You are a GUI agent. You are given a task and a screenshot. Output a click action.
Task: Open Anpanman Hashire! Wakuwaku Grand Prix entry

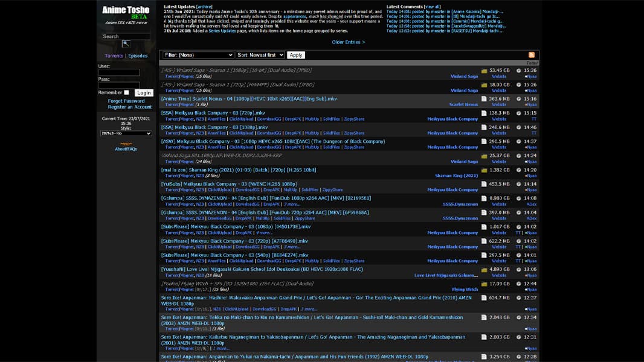click(x=316, y=300)
